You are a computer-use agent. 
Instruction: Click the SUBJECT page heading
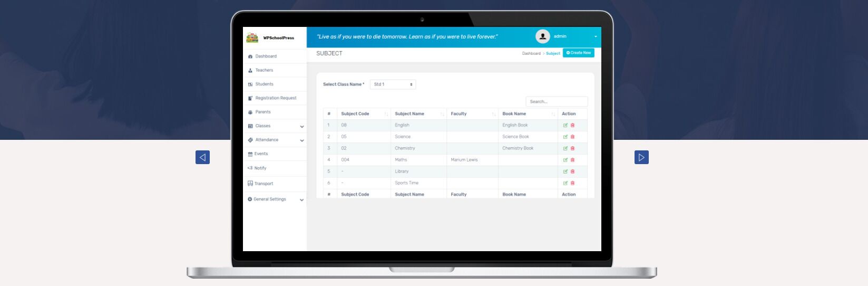point(329,53)
